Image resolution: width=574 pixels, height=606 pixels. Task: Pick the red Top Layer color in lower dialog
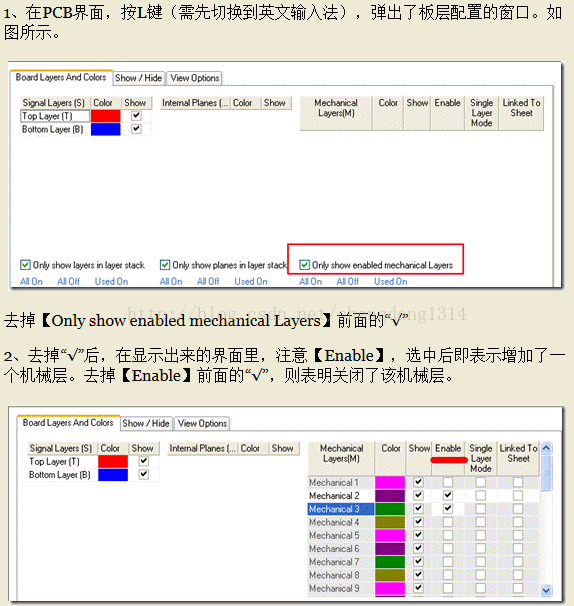coord(113,461)
